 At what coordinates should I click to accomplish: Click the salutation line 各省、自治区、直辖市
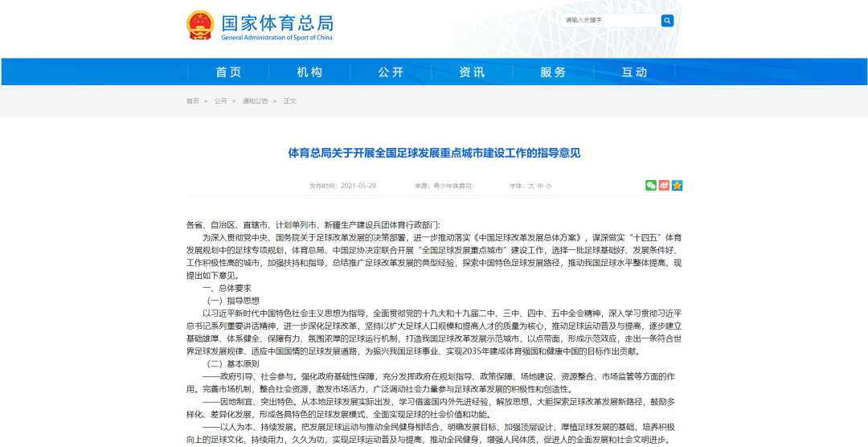pos(313,225)
